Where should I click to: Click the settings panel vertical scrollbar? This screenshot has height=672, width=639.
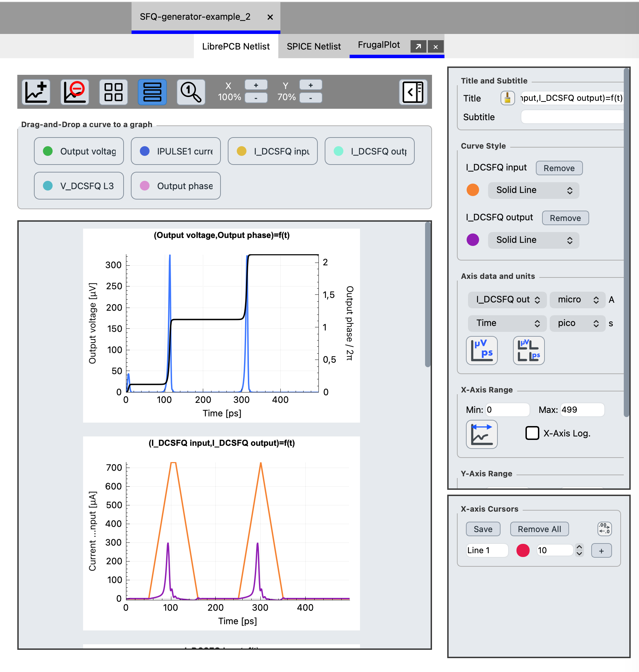click(x=627, y=242)
